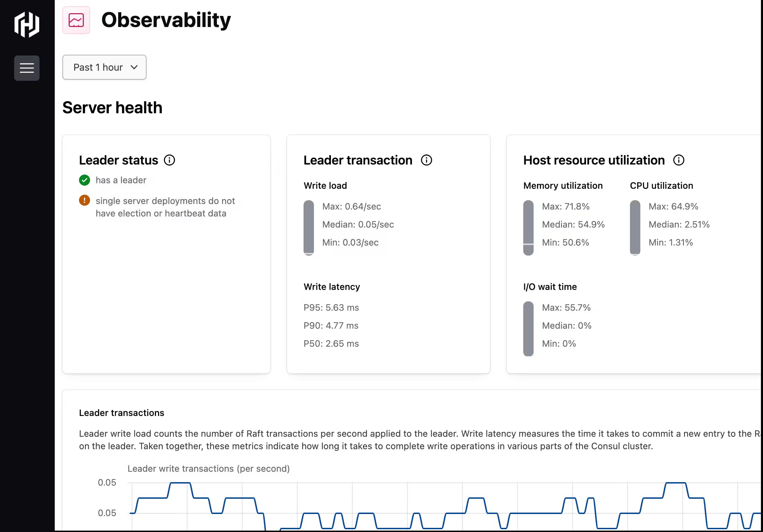The height and width of the screenshot is (532, 763).
Task: Click the Write load metric label
Action: [x=325, y=185]
